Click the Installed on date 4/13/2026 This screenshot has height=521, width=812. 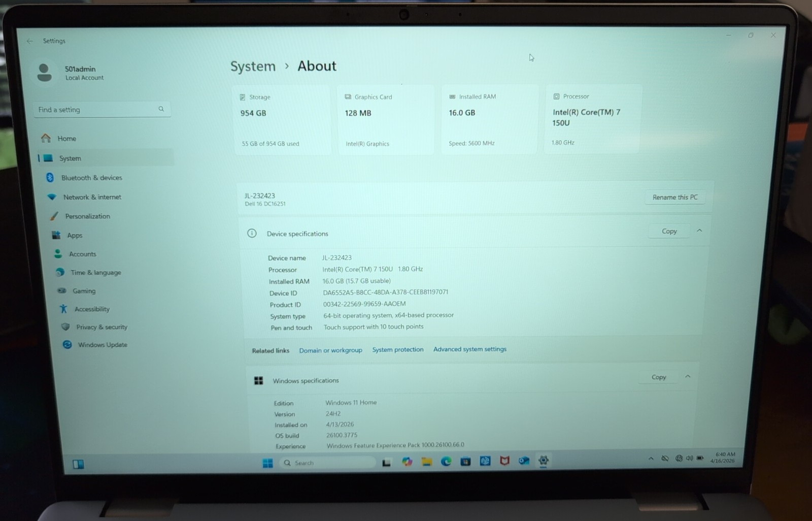point(340,425)
